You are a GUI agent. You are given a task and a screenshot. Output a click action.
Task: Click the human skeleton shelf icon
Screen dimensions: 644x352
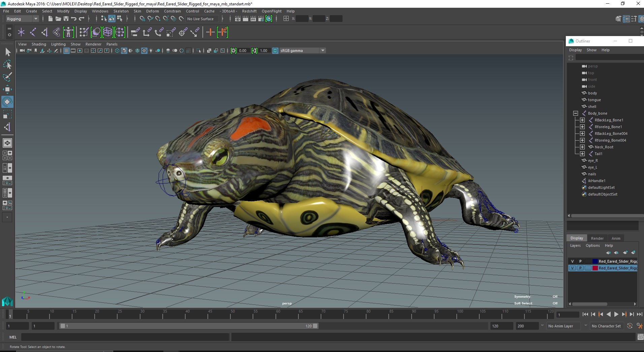point(68,32)
